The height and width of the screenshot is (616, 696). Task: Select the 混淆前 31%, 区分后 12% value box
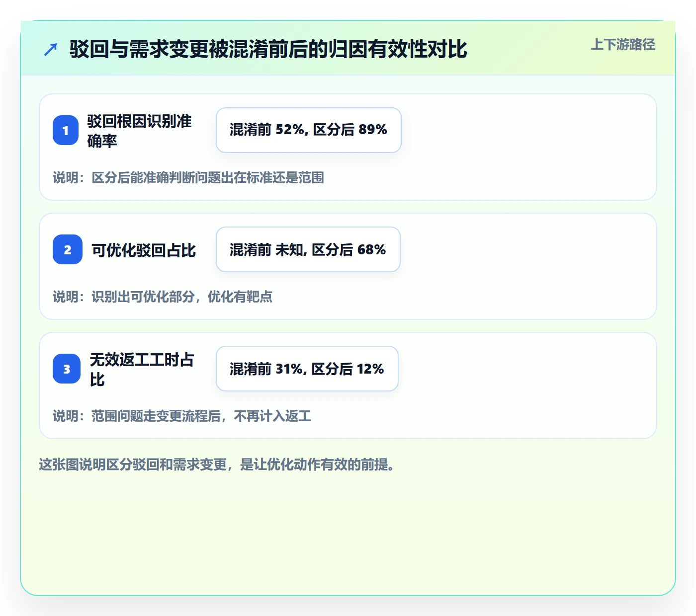[307, 369]
